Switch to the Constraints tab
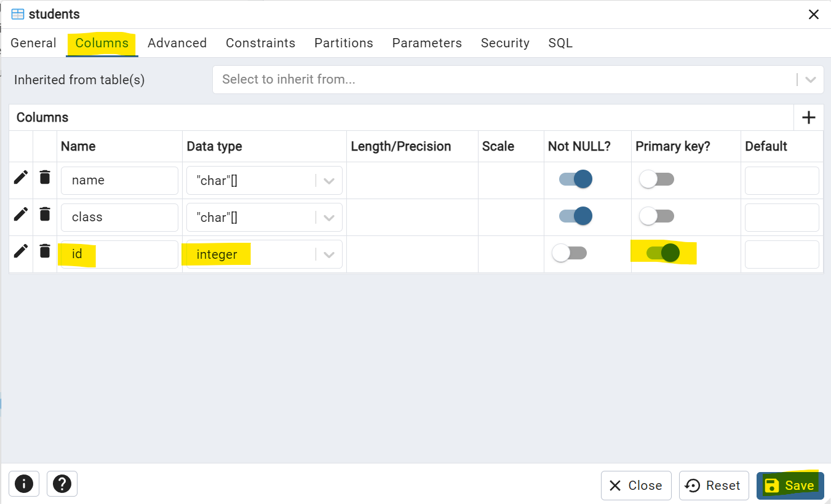Screen dimensions: 831x504 coord(260,42)
